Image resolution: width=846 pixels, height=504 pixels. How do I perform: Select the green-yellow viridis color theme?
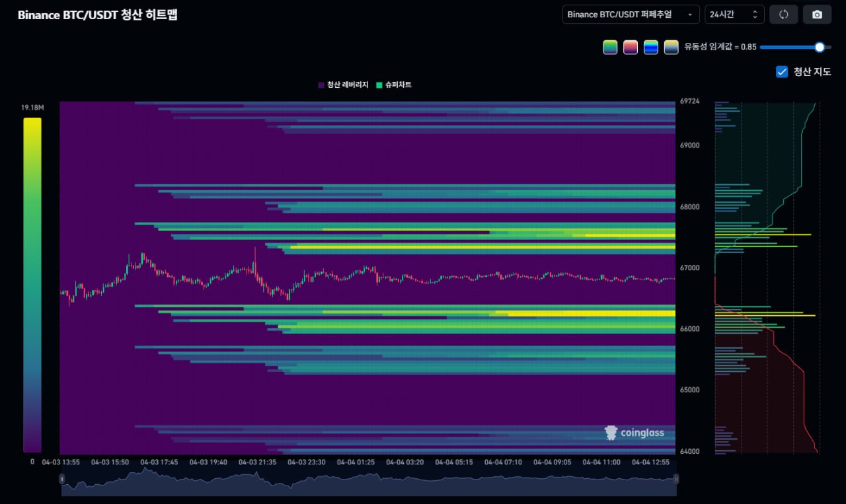point(610,47)
